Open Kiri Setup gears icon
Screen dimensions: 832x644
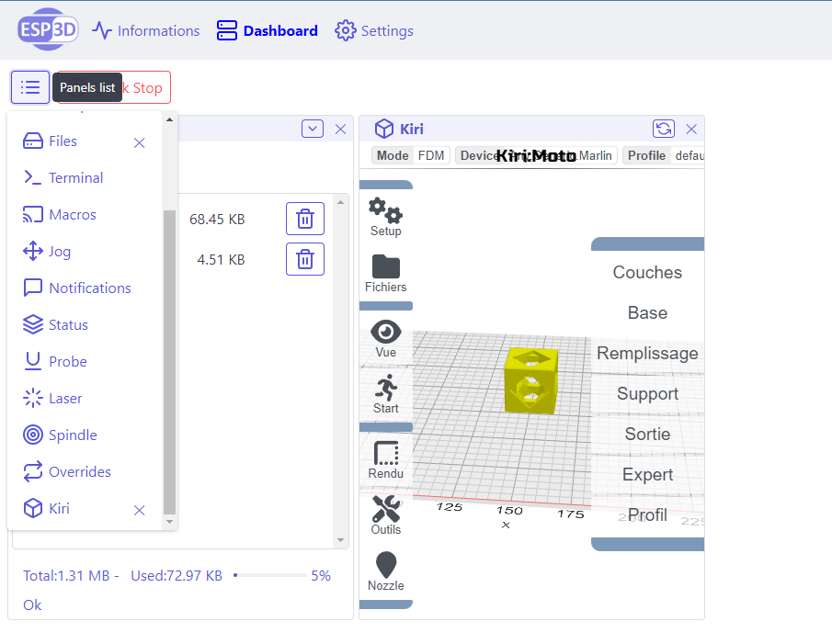pyautogui.click(x=386, y=217)
